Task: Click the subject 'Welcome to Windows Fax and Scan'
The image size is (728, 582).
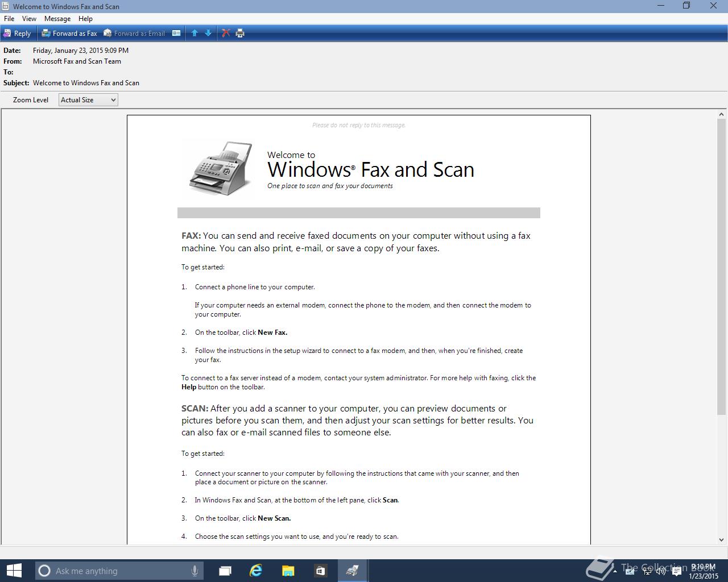Action: click(x=86, y=83)
